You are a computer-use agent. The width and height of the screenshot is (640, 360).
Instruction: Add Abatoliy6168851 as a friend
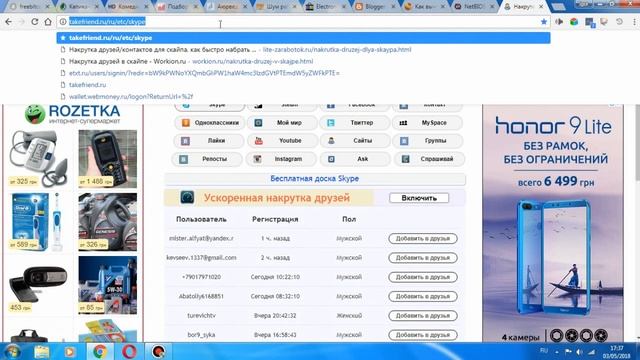[423, 296]
